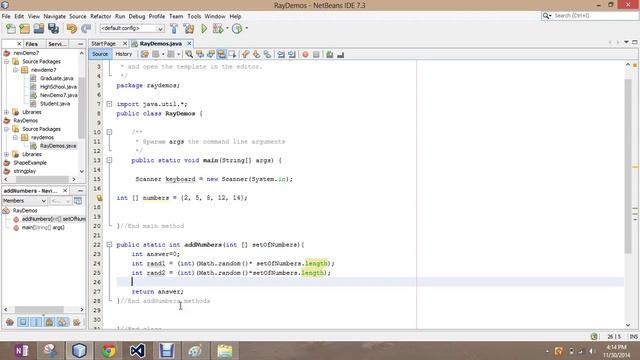Screen dimensions: 640x360
Task: Switch to the Services panel tab
Action: click(57, 44)
